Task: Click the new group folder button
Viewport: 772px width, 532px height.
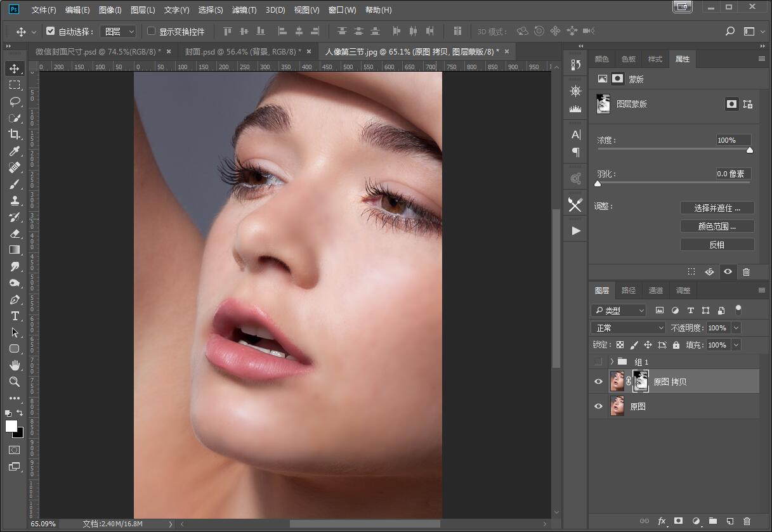Action: (712, 521)
